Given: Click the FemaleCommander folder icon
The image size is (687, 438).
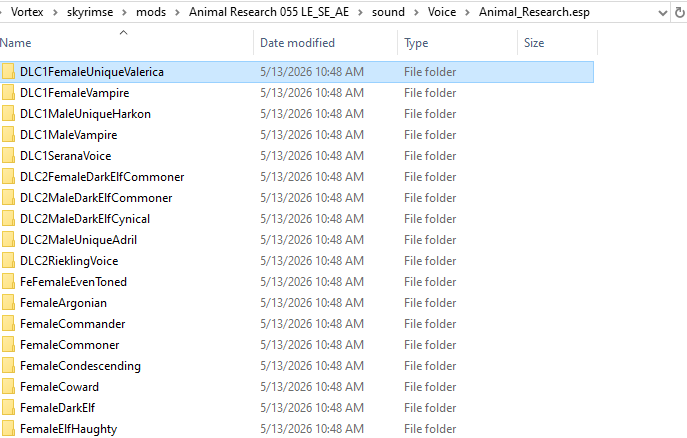Looking at the screenshot, I should 8,324.
